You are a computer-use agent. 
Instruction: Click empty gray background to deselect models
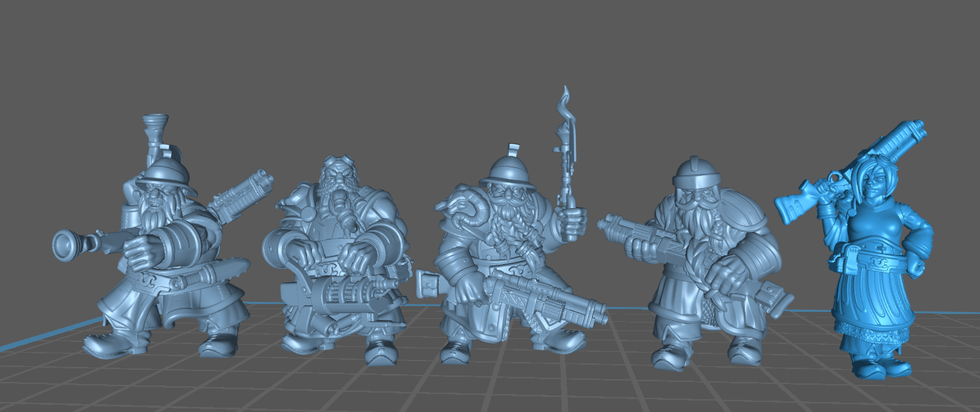(429, 57)
